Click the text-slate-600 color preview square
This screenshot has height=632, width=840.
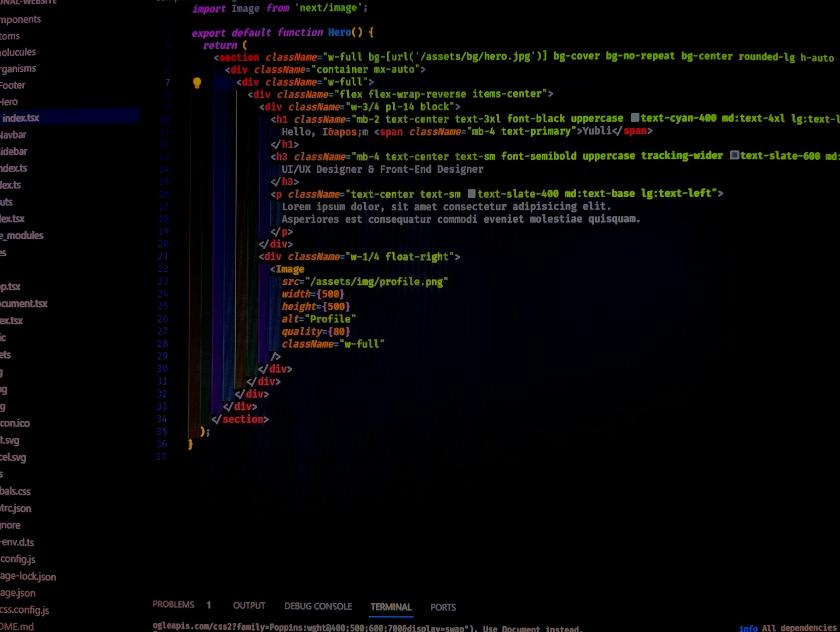point(734,155)
